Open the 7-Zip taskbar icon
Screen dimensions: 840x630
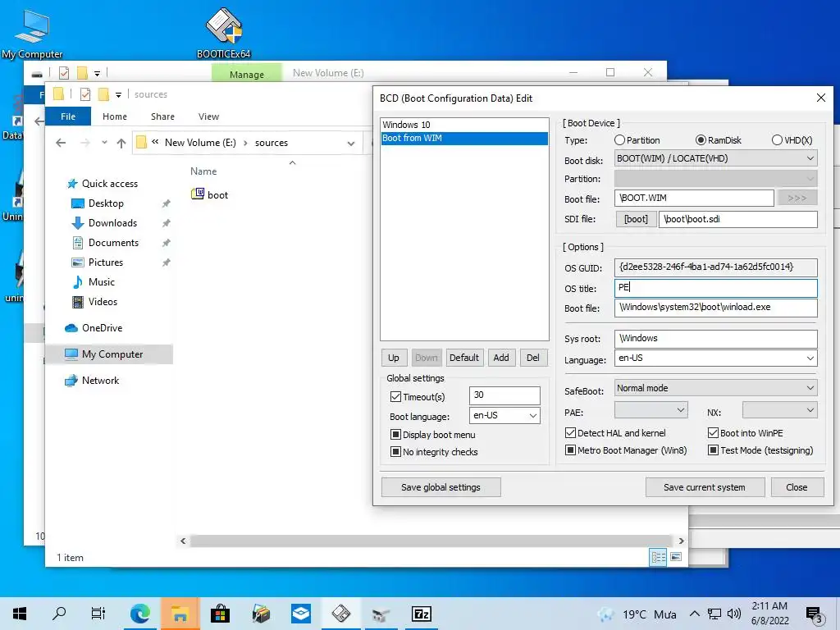tap(421, 614)
